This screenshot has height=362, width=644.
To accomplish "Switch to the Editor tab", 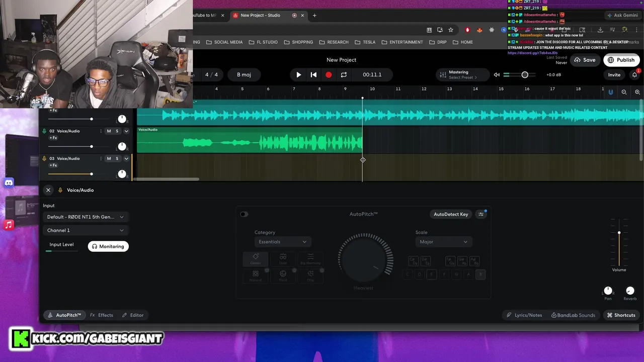I will point(133,315).
